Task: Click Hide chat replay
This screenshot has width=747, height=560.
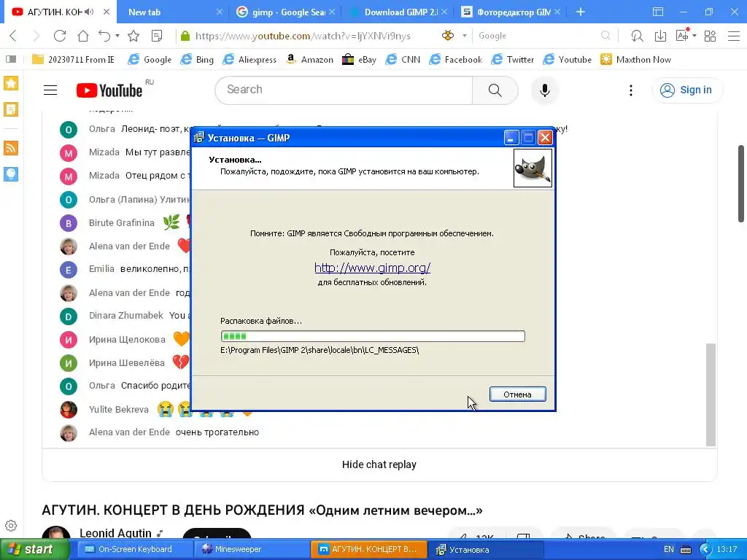Action: coord(379,464)
